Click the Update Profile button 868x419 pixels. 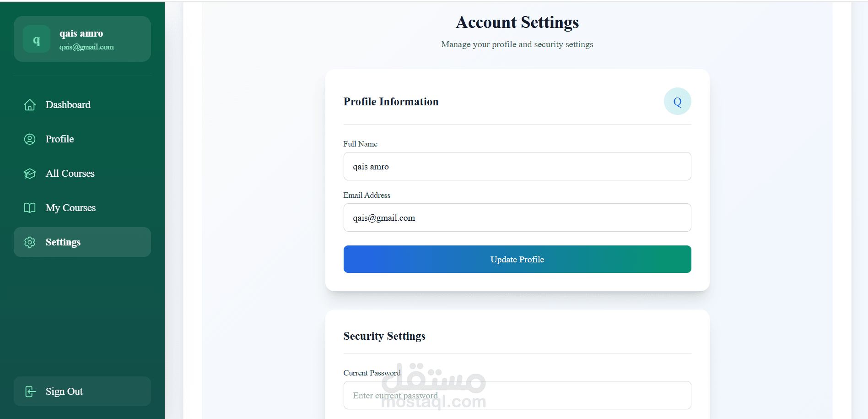[517, 259]
